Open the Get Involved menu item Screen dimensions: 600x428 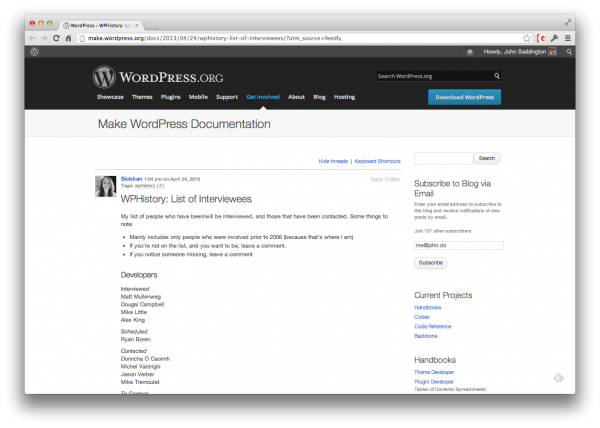click(x=263, y=97)
